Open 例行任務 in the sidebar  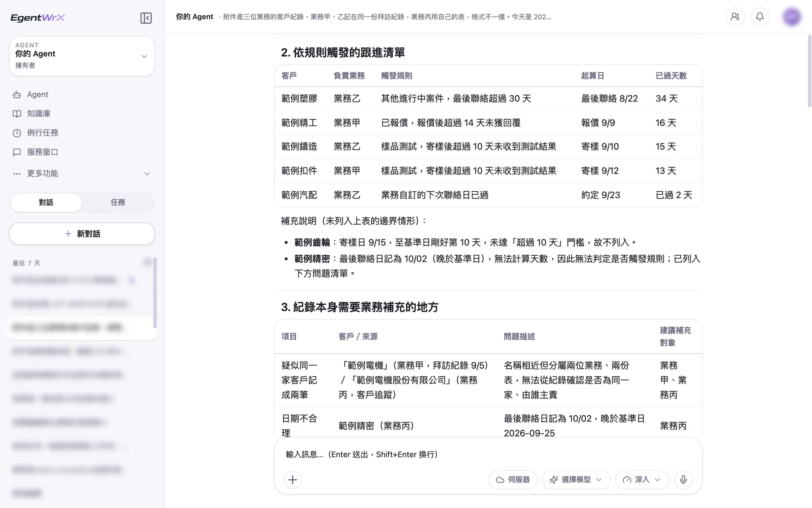[43, 133]
